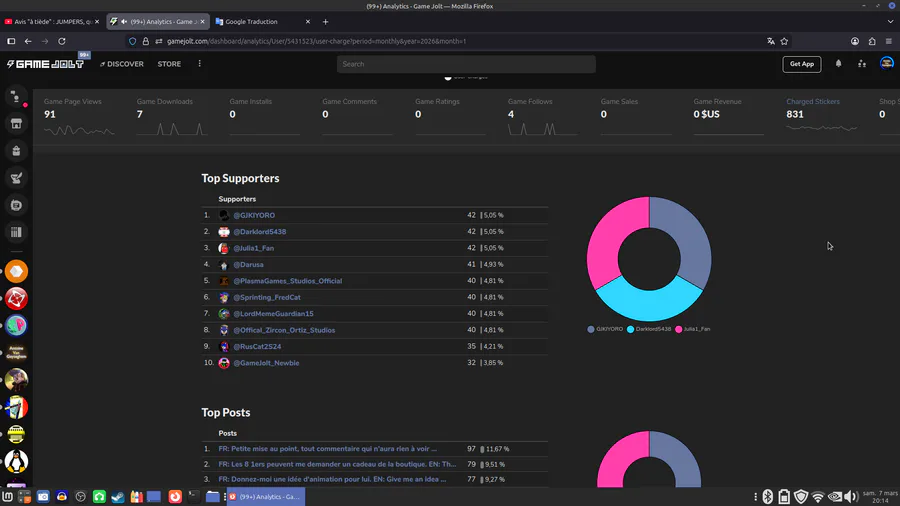
Task: Go to Store
Action: (x=169, y=64)
